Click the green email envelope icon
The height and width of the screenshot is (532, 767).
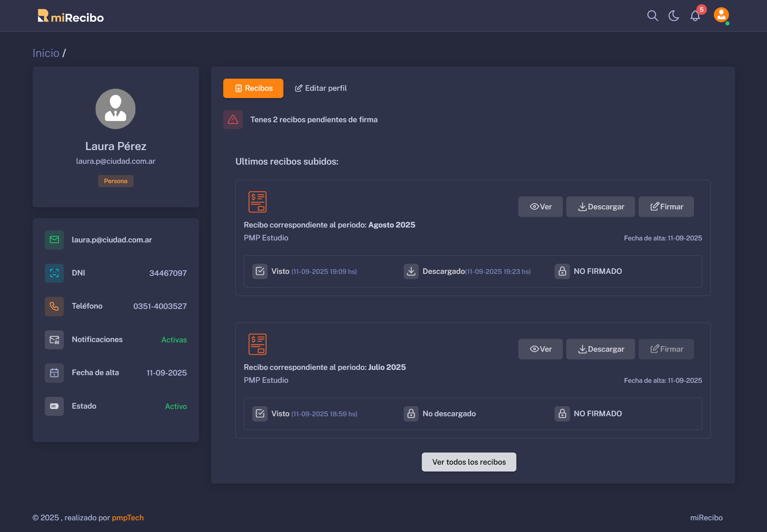[x=54, y=240]
